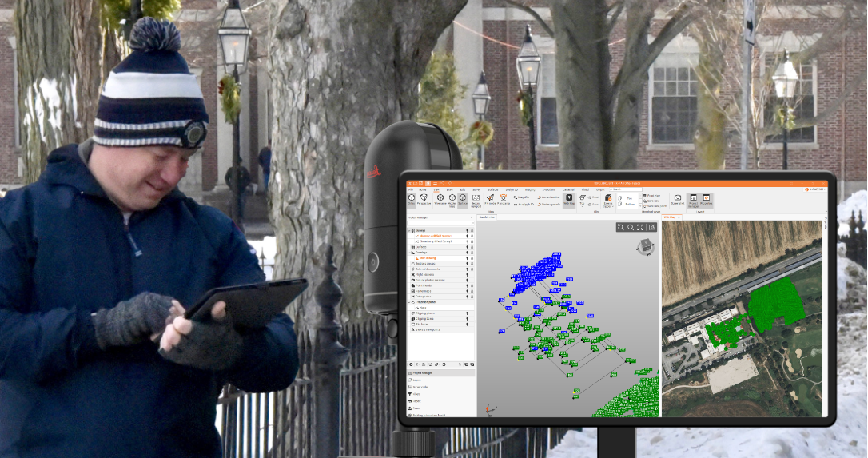Open the View ribbon tab
The image size is (868, 458).
click(438, 189)
